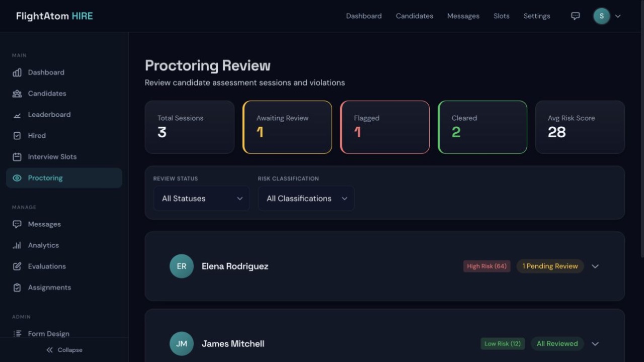Click the Avg Risk Score card
The image size is (644, 362).
click(x=580, y=127)
